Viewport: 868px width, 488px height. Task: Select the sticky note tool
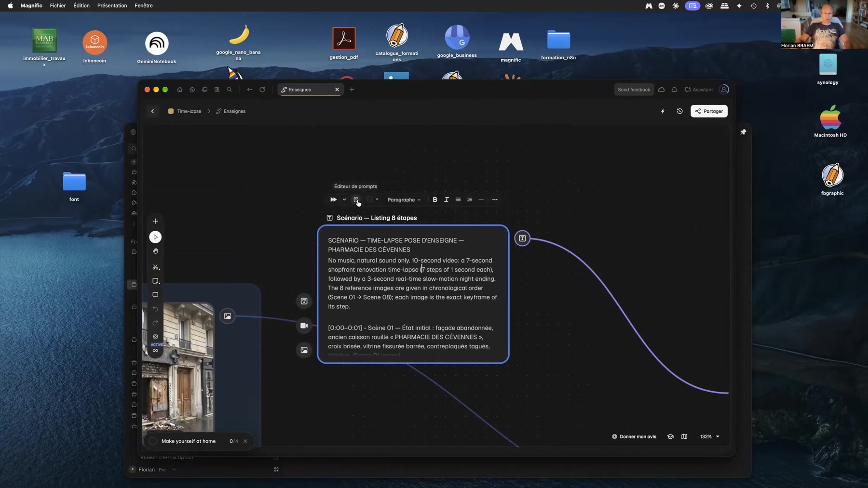pyautogui.click(x=155, y=281)
